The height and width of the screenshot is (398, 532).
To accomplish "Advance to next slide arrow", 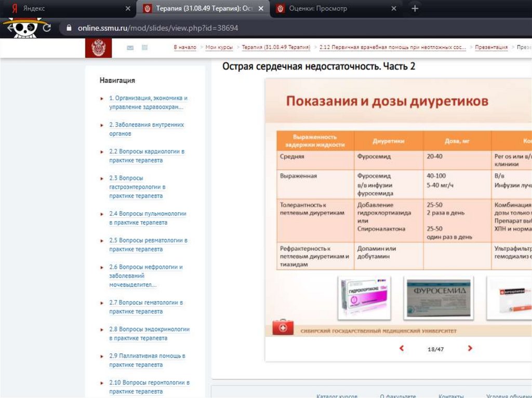I will coord(470,348).
